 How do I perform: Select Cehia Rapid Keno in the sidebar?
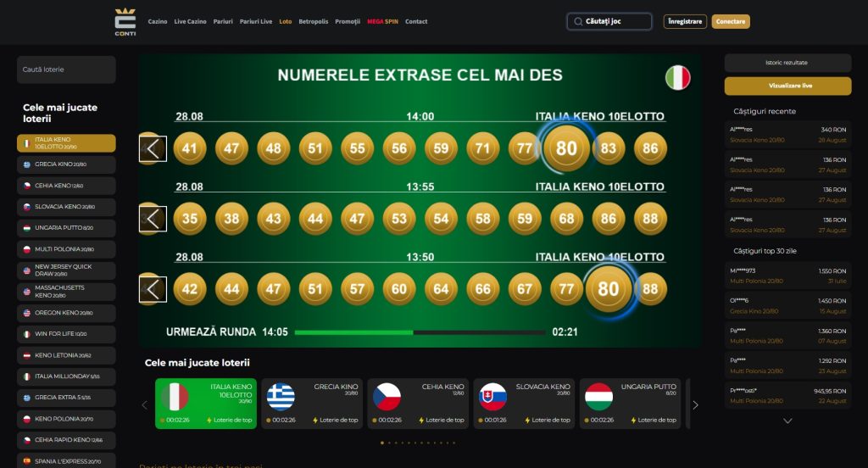click(66, 440)
